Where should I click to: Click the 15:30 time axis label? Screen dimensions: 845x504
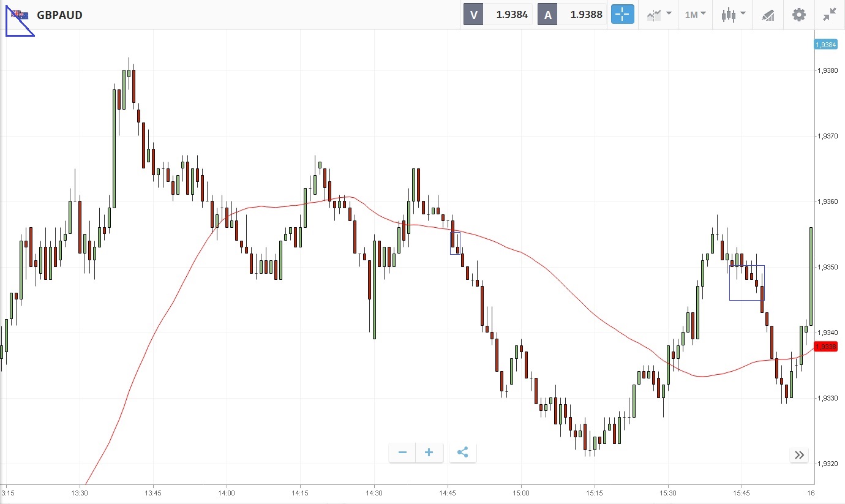click(x=668, y=493)
